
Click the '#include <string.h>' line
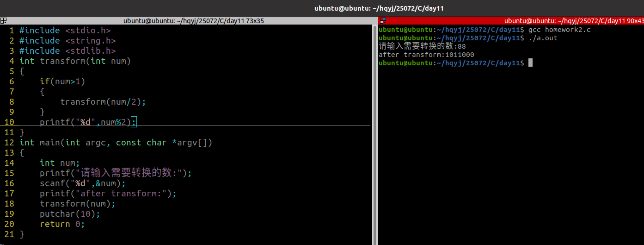click(x=67, y=41)
